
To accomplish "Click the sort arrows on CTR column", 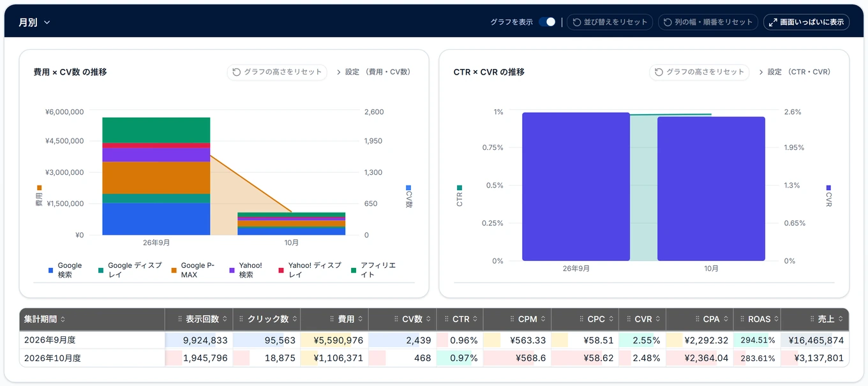I will point(475,319).
